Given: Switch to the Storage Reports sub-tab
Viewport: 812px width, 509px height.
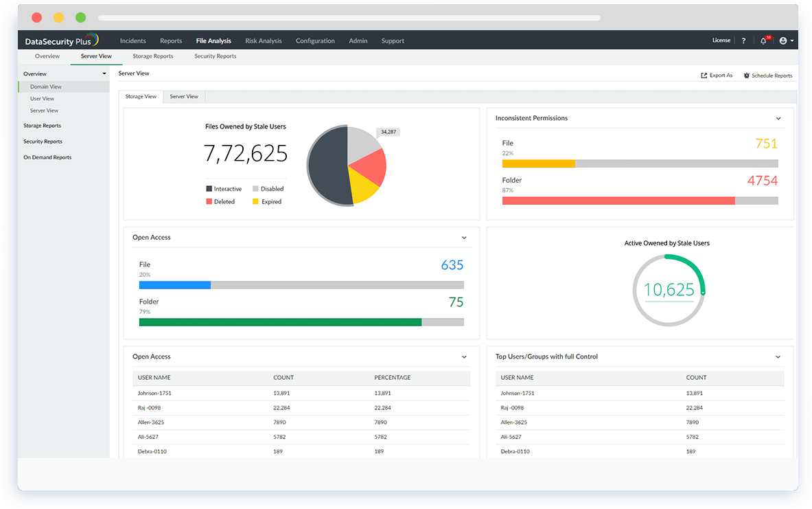Looking at the screenshot, I should [153, 56].
